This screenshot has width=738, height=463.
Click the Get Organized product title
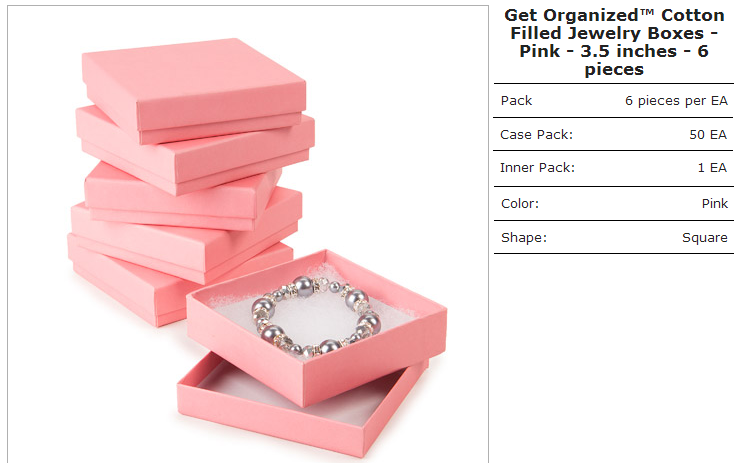click(614, 42)
